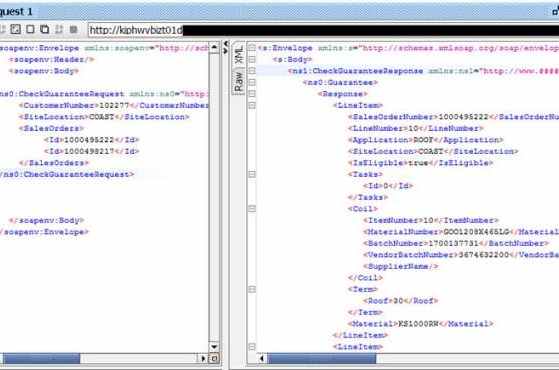Click the corner icon beside request horizontal scrollbar

coord(214,358)
